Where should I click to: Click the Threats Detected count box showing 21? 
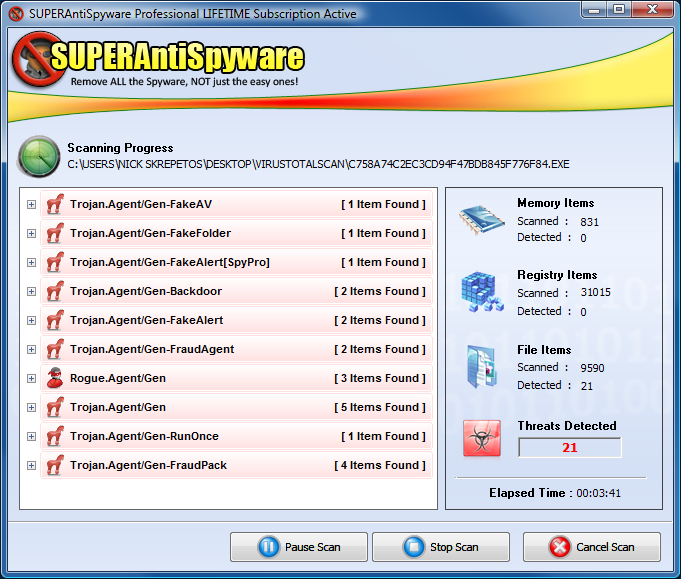click(569, 447)
